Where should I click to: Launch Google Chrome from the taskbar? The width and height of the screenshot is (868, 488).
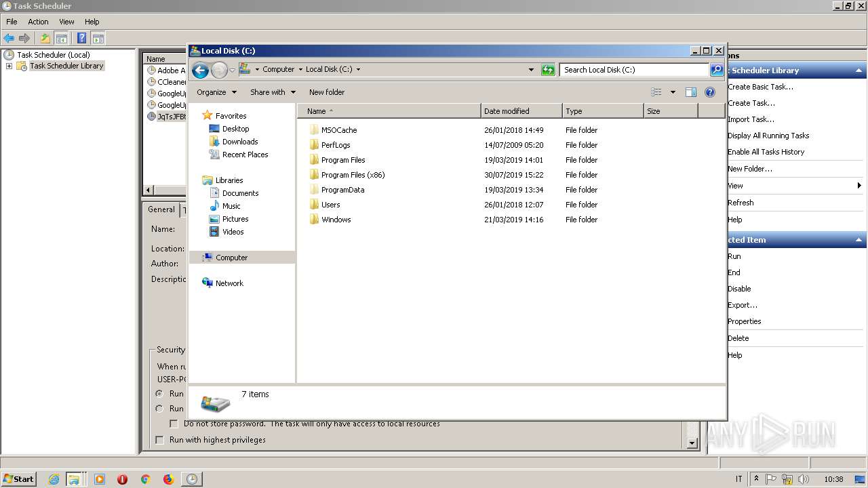click(x=145, y=479)
